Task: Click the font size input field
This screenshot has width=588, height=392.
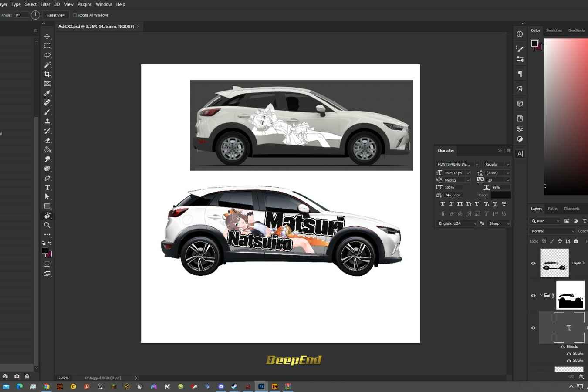Action: point(454,173)
